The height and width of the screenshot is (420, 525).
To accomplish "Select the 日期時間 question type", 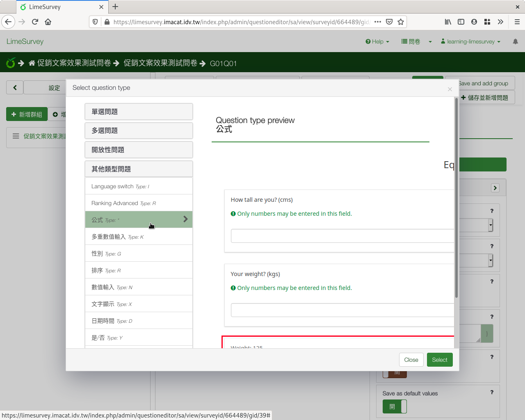I will tap(139, 321).
